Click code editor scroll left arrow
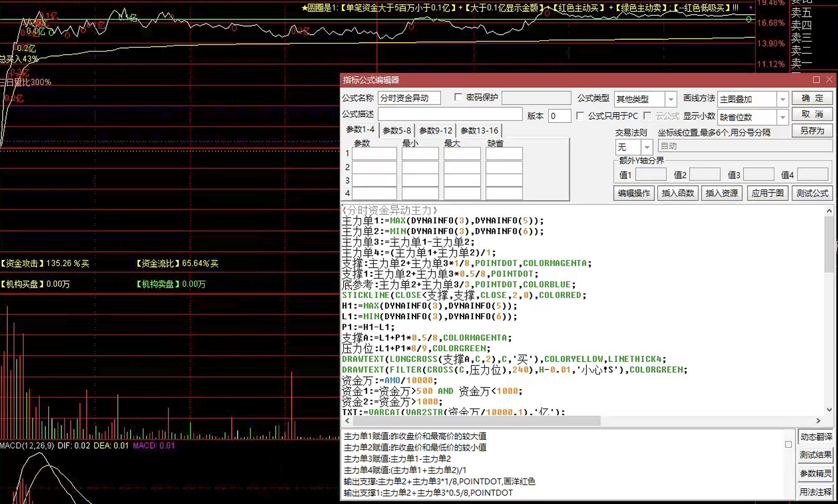This screenshot has width=838, height=504. [x=348, y=421]
